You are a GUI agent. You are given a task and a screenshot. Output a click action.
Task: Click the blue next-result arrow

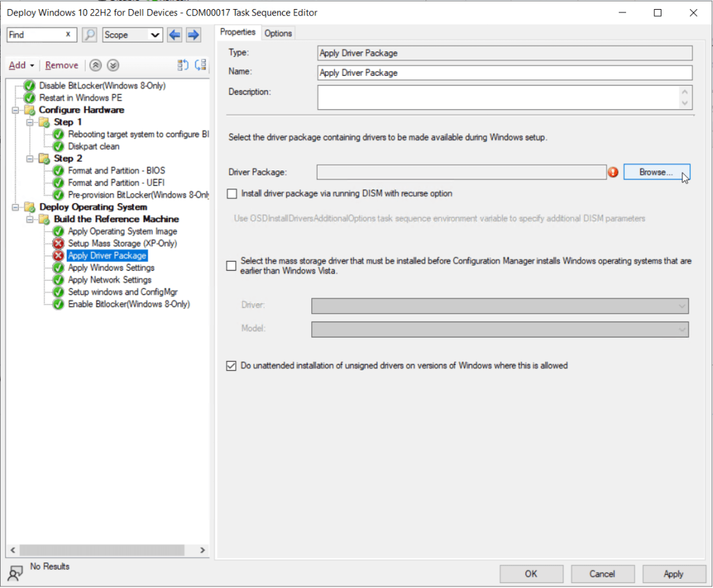click(194, 35)
